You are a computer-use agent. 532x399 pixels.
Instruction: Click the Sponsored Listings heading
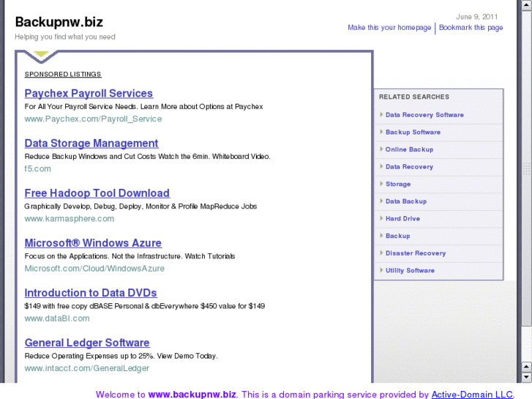pos(63,75)
